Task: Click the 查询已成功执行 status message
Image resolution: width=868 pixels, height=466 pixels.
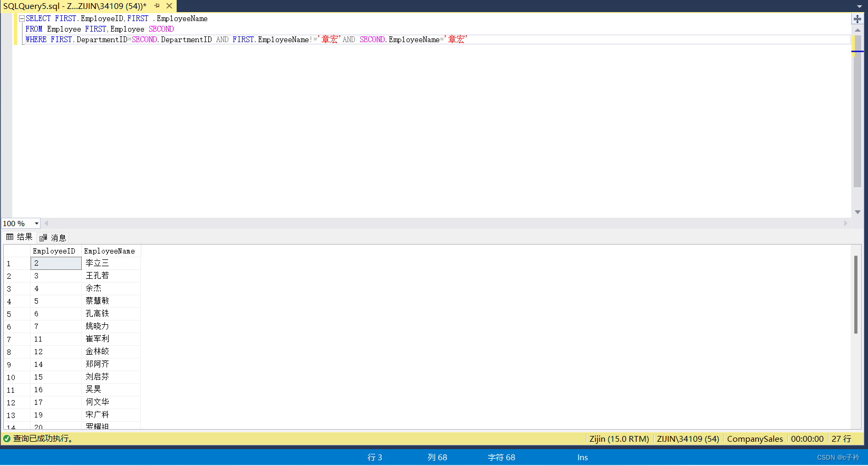Action: [43, 439]
